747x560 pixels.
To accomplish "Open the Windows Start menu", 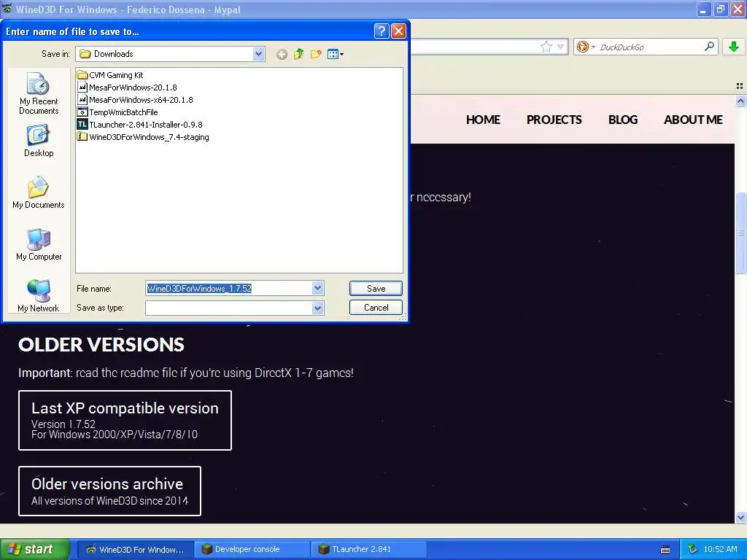I will (35, 549).
